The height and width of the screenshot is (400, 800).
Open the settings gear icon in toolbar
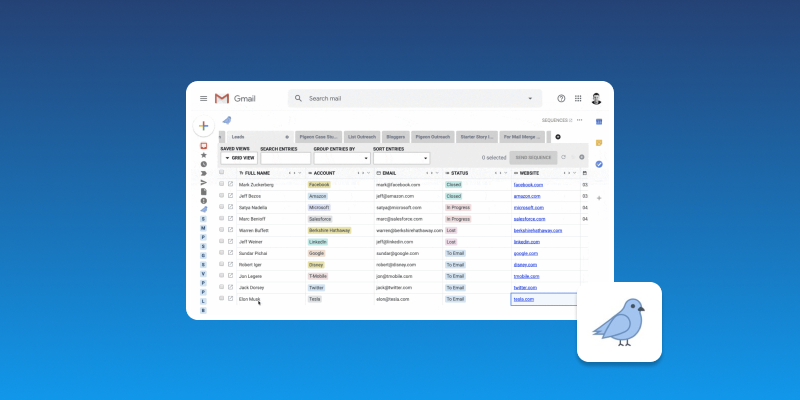point(582,157)
